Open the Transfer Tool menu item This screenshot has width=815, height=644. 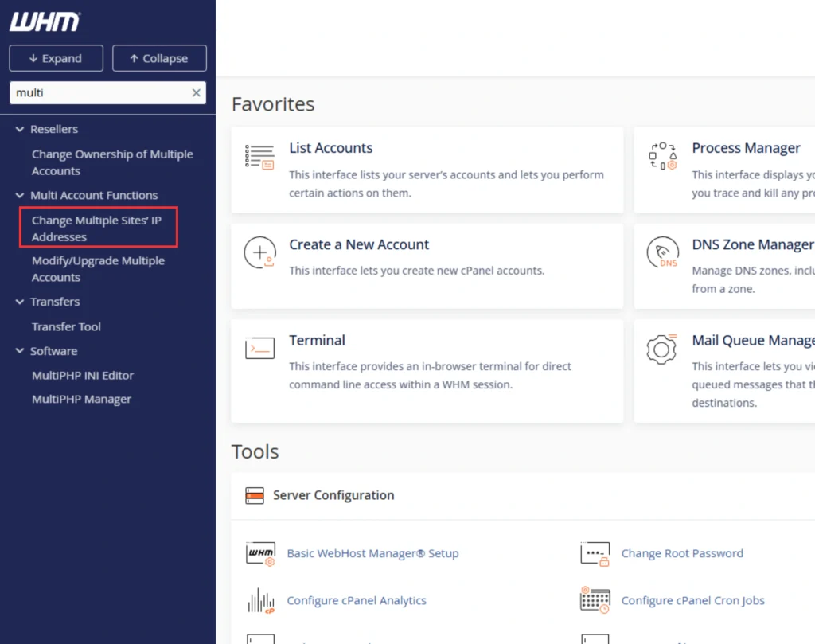pyautogui.click(x=66, y=327)
